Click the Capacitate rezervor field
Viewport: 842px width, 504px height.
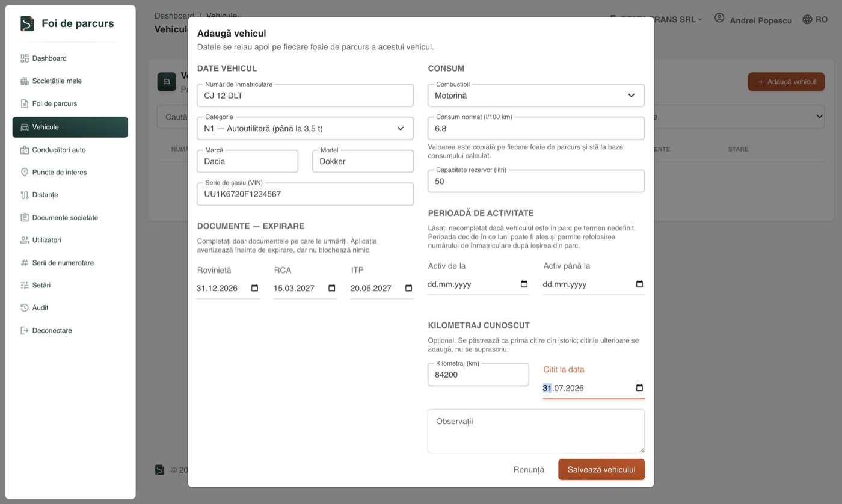536,181
